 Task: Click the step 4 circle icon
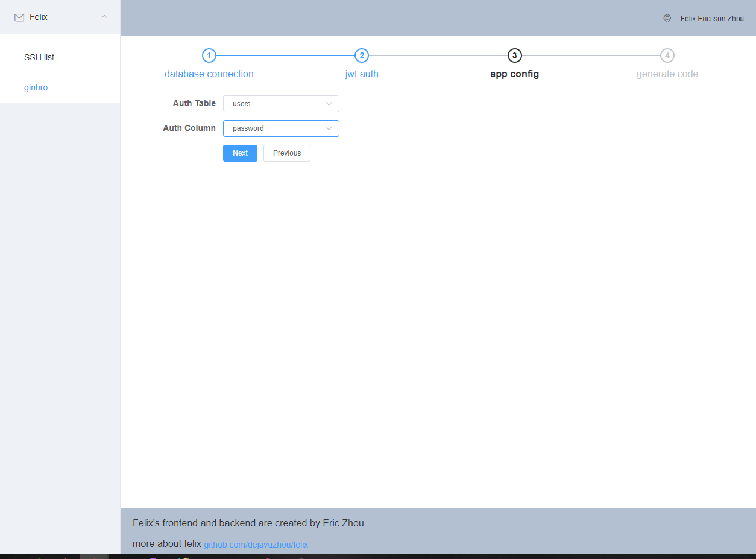(x=667, y=55)
